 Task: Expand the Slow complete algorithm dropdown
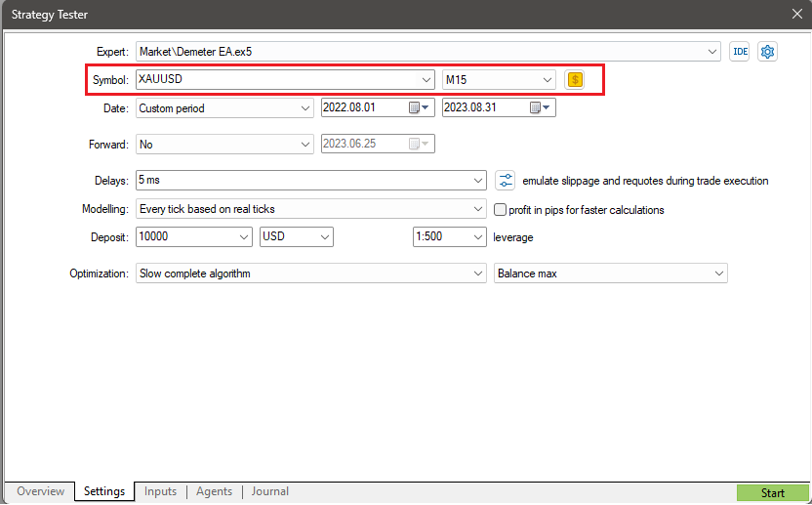click(x=478, y=274)
